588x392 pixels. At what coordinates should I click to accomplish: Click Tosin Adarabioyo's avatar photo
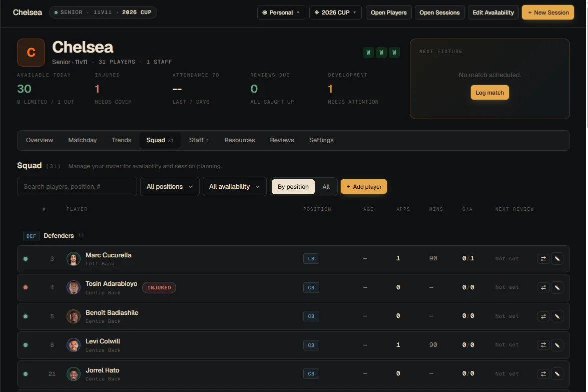point(74,288)
